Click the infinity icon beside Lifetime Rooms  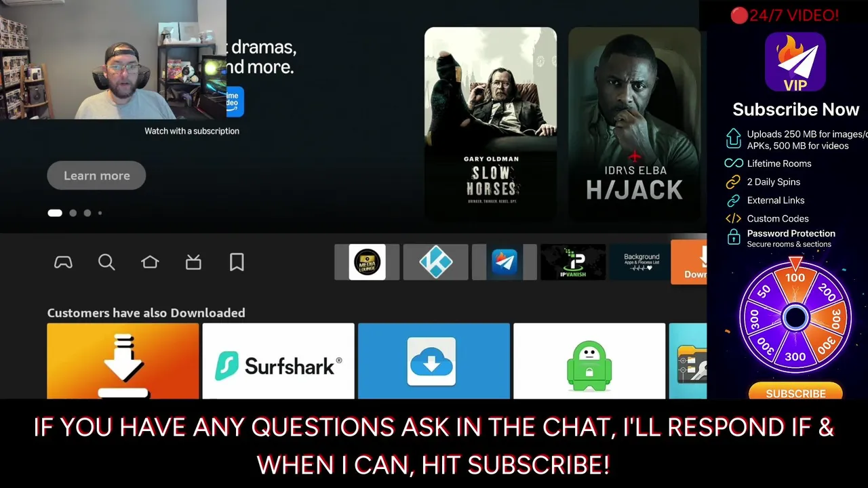(x=733, y=163)
